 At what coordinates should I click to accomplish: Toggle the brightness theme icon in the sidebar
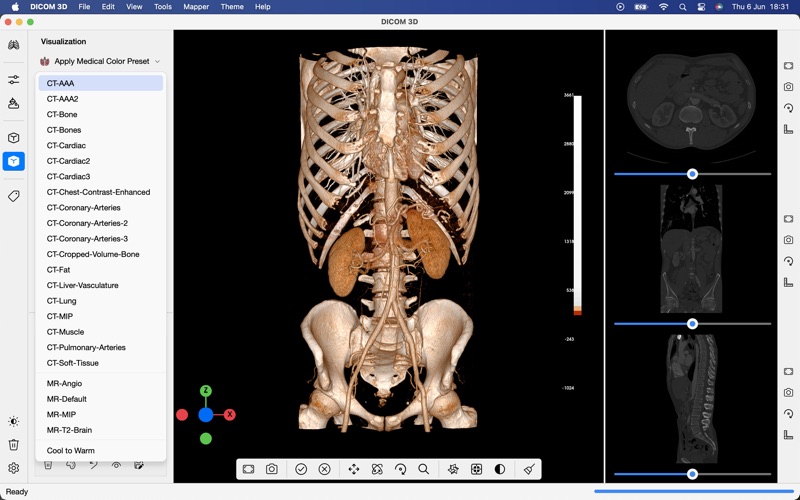[x=14, y=421]
